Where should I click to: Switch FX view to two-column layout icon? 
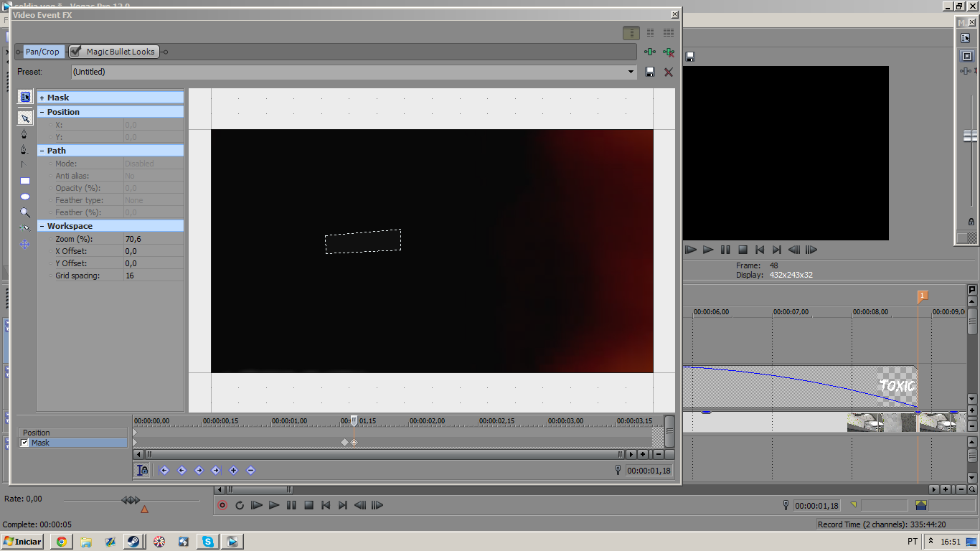[650, 33]
